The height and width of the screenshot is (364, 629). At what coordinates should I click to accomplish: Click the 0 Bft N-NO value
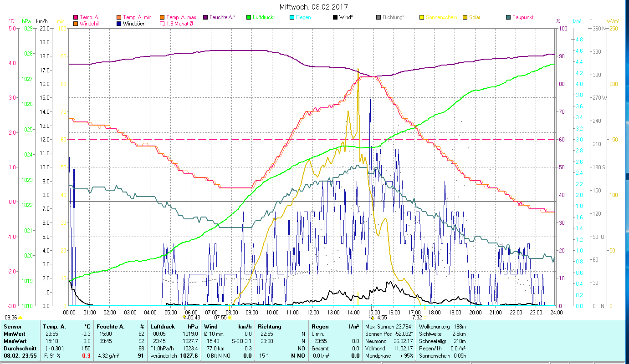[x=219, y=356]
